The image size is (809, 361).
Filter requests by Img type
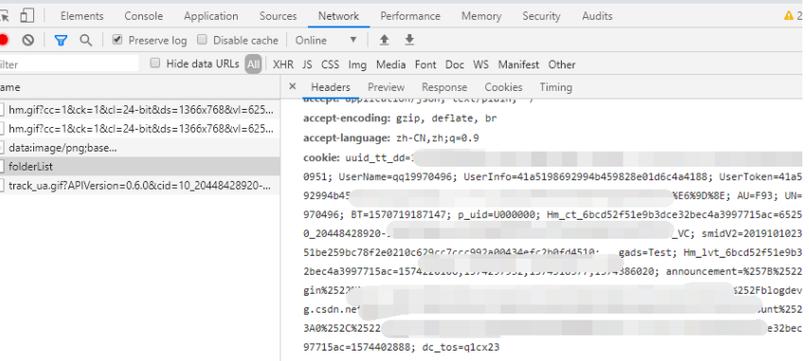[357, 64]
